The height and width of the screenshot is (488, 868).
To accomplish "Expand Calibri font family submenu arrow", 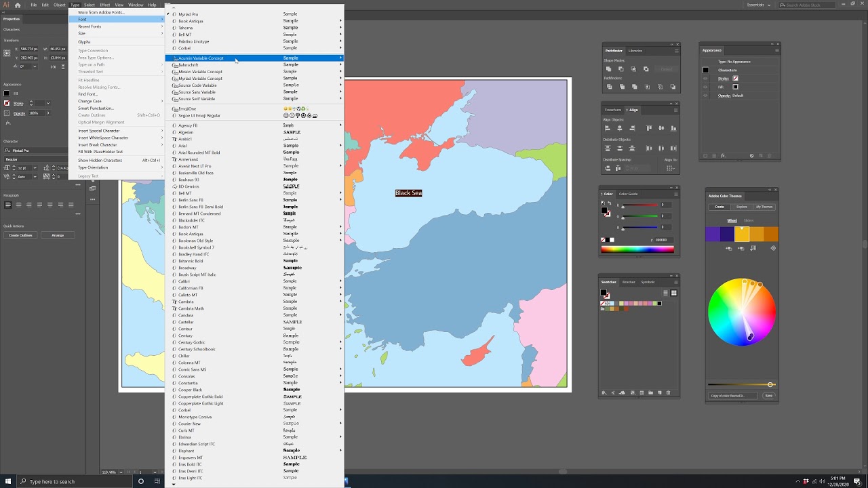I will pos(340,281).
